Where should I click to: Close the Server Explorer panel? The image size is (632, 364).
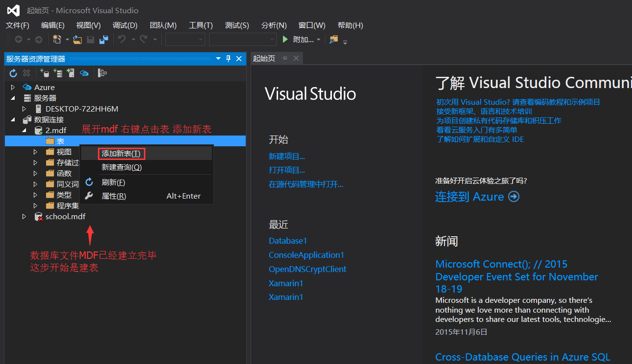point(239,59)
